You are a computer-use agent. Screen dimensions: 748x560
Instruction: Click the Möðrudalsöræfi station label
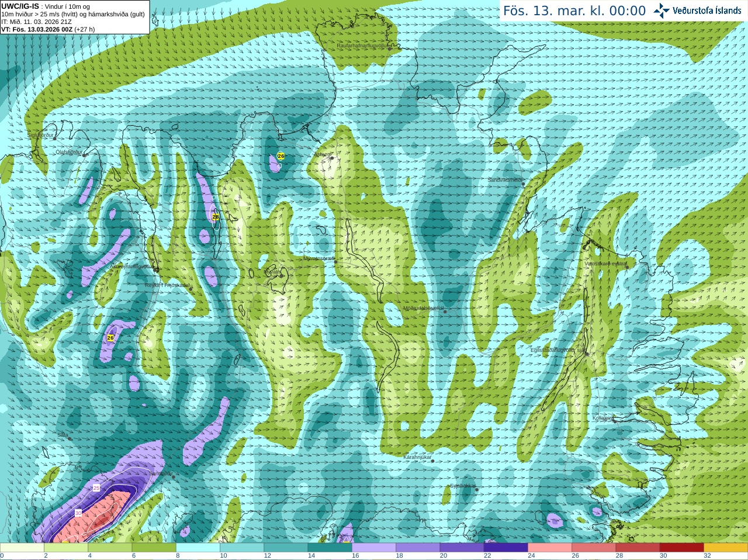click(x=424, y=308)
